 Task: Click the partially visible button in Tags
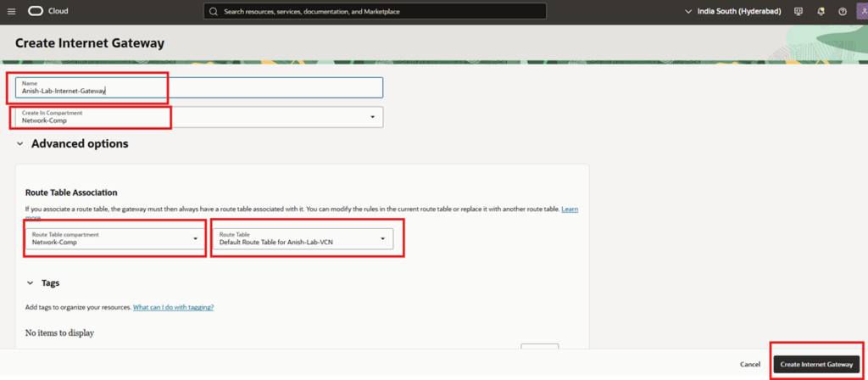[539, 345]
